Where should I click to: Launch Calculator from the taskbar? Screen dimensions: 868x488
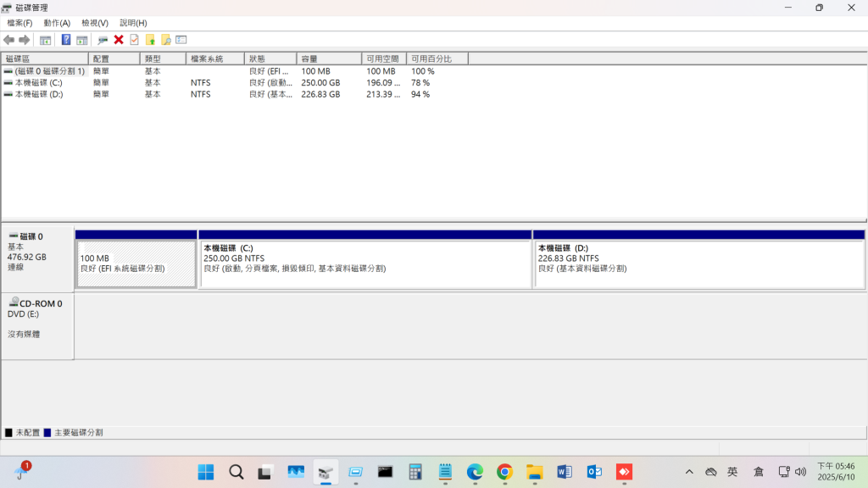click(x=415, y=472)
